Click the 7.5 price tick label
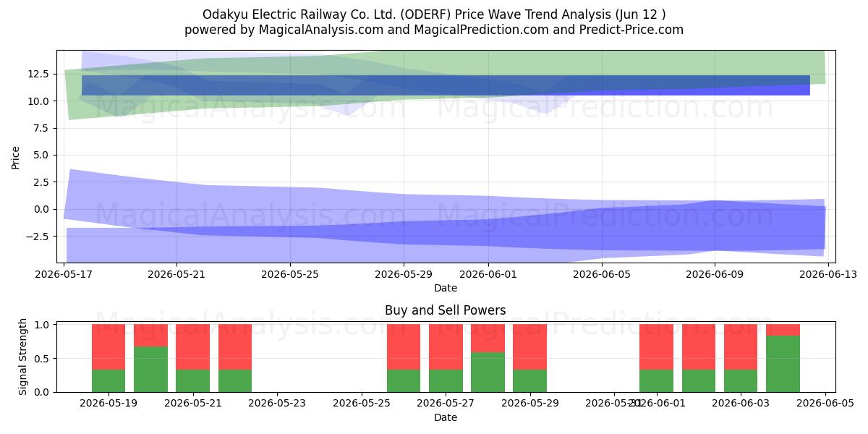The width and height of the screenshot is (868, 434). point(41,128)
